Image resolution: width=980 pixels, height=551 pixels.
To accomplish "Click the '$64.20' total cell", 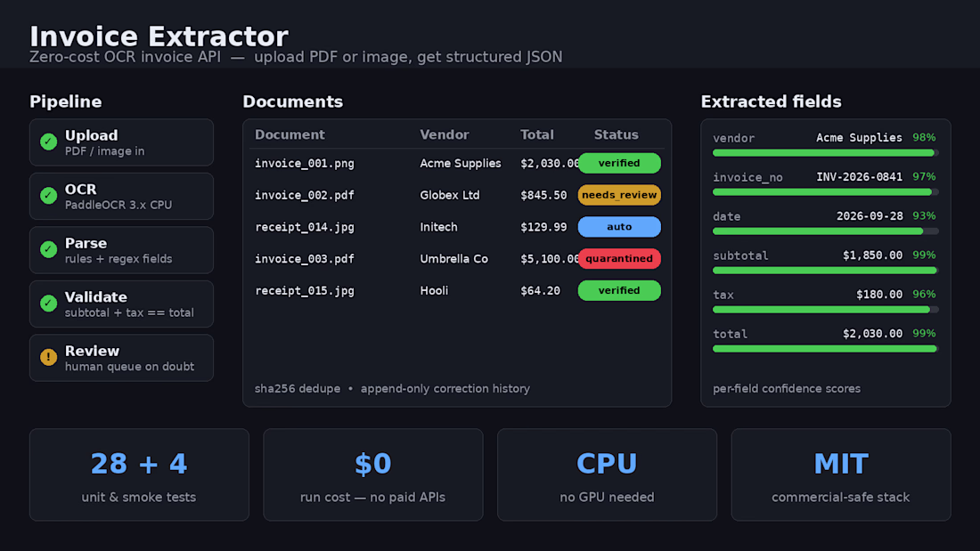I will [x=541, y=291].
